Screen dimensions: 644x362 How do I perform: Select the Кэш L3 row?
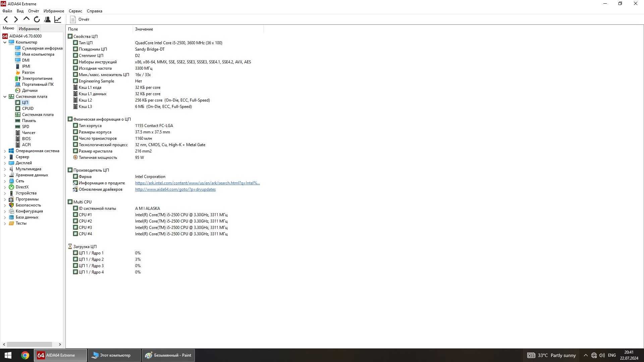164,107
